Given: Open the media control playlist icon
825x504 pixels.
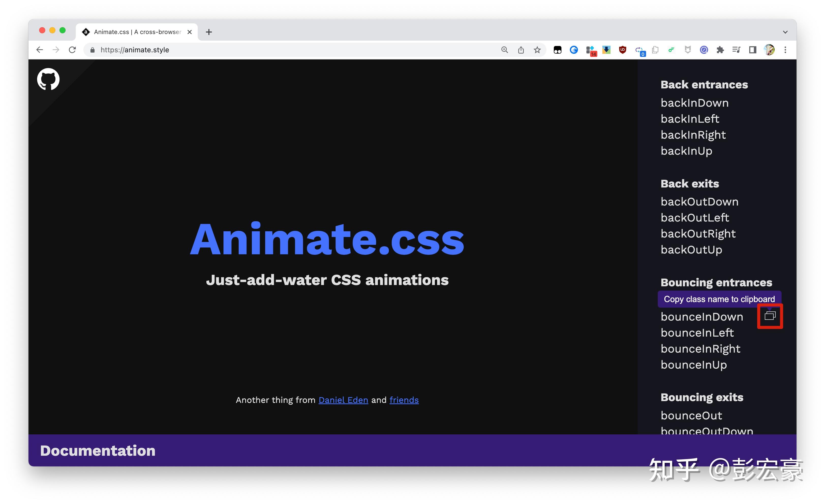Looking at the screenshot, I should (x=736, y=50).
